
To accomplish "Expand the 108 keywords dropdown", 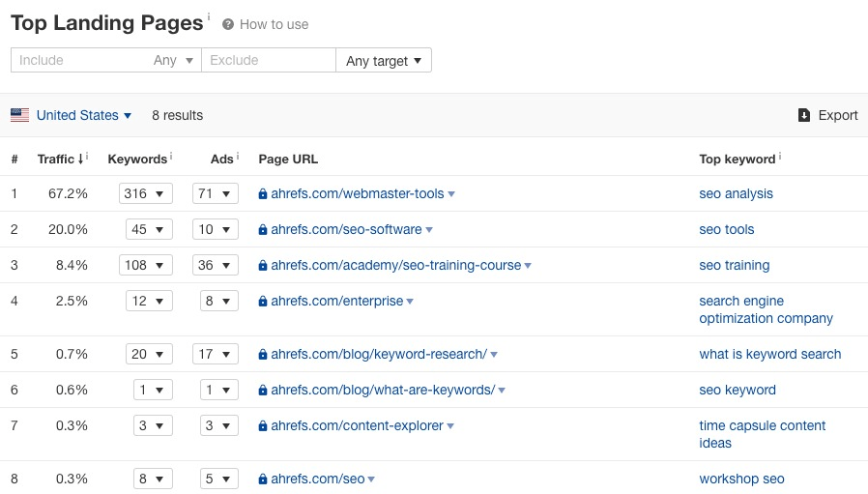I will coord(146,265).
